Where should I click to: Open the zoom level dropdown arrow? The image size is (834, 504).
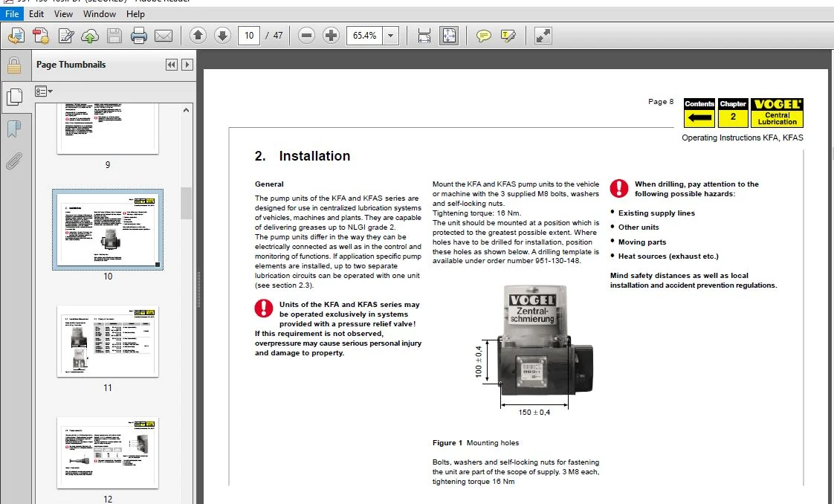(390, 36)
